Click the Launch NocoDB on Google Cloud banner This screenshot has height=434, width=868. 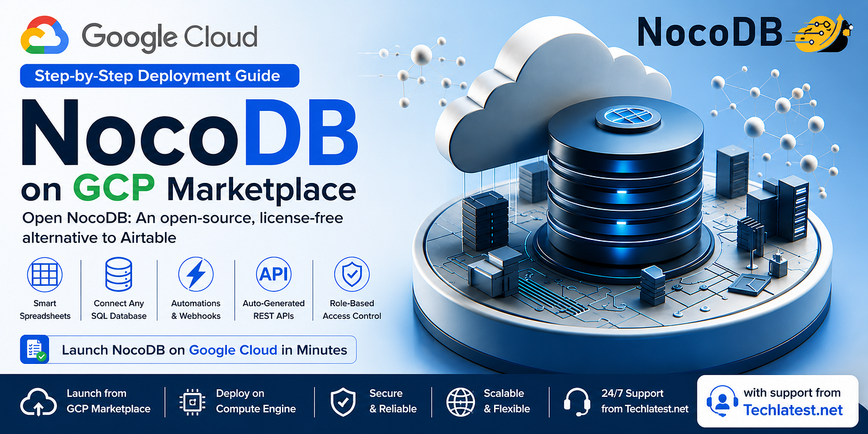188,350
